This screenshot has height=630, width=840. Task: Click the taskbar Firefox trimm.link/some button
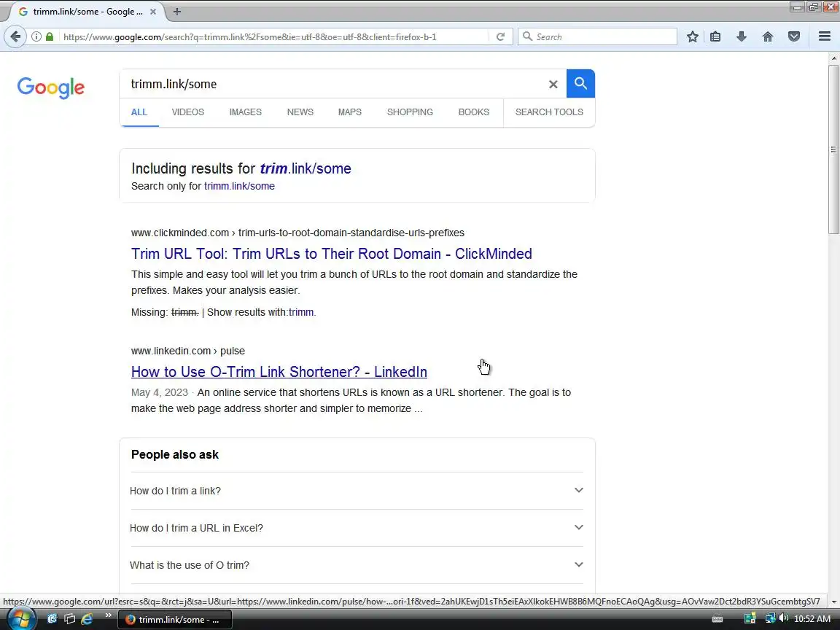tap(175, 619)
